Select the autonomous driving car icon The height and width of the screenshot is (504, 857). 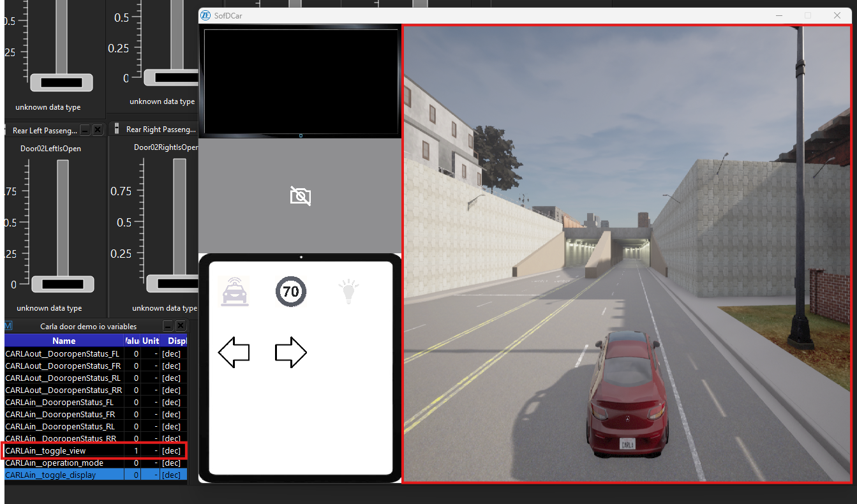234,291
